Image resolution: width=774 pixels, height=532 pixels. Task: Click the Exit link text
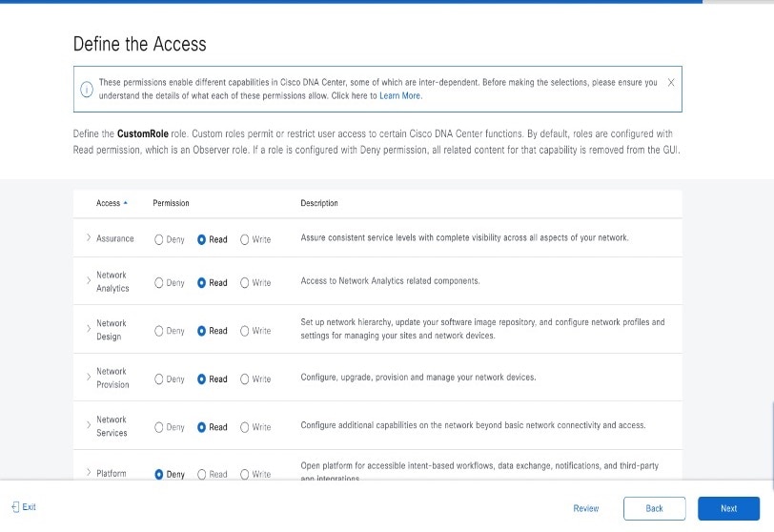tap(30, 507)
